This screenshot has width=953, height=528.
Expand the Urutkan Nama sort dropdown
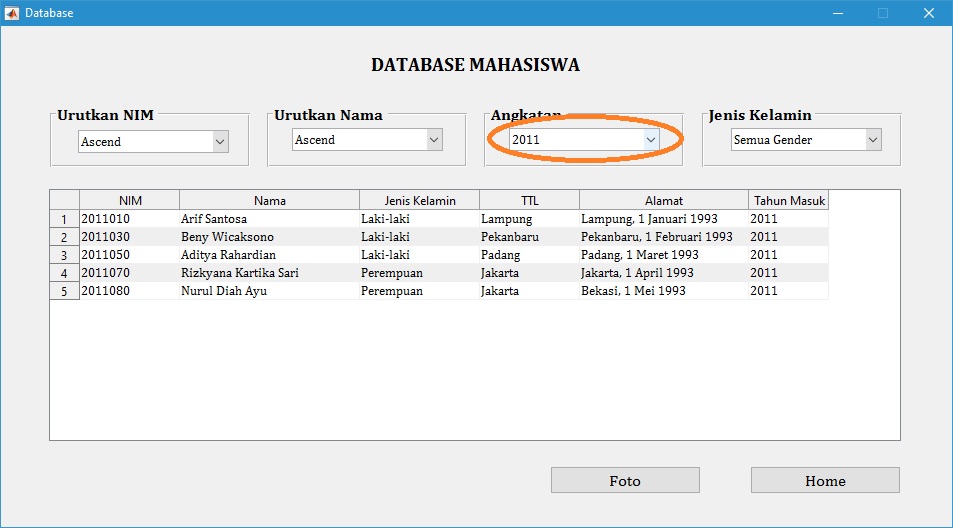(367, 140)
